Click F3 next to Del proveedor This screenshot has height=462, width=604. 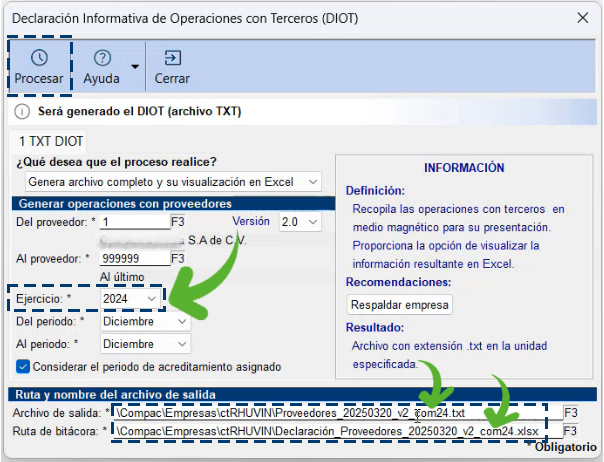point(178,222)
